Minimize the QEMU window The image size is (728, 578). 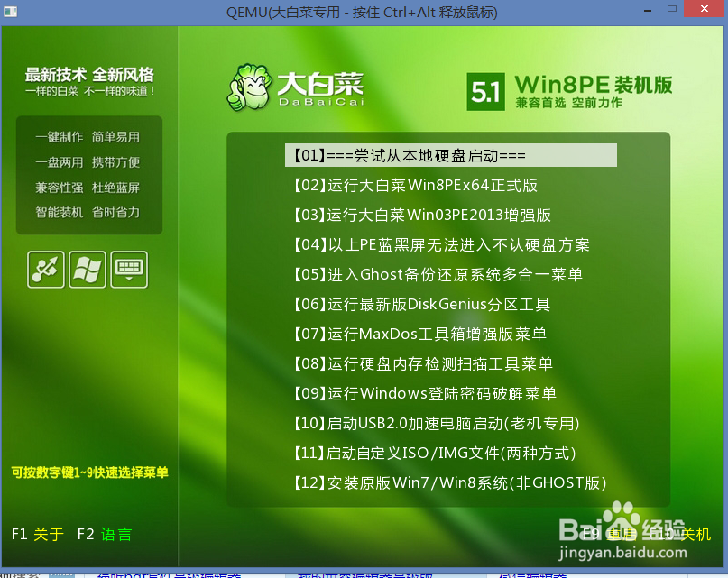point(647,10)
